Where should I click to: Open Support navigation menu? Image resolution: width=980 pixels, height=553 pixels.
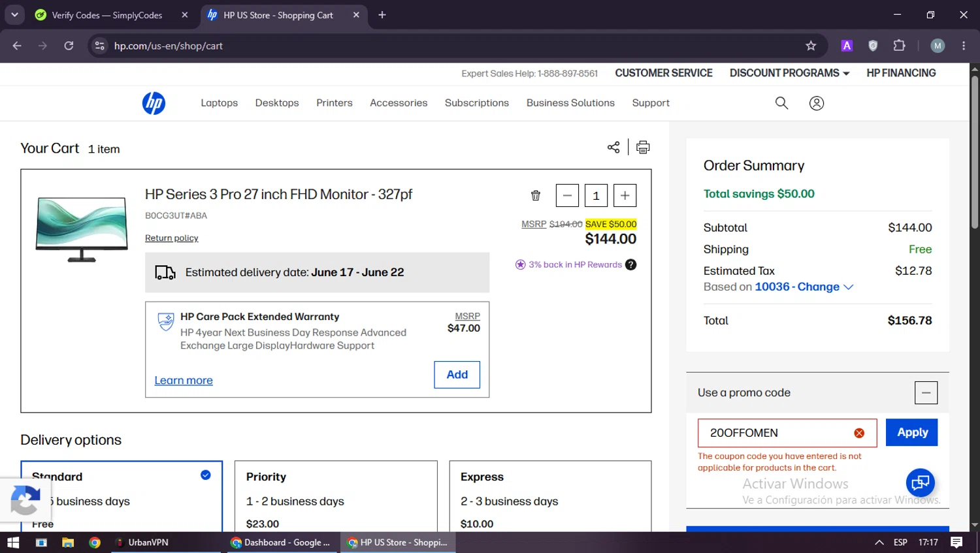coord(651,103)
